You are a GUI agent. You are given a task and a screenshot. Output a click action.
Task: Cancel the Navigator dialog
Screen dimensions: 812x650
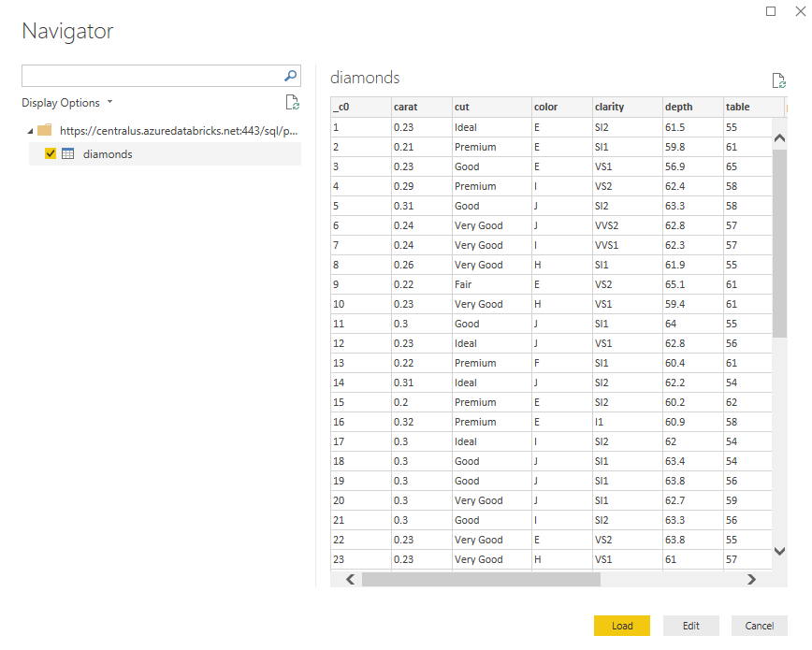[760, 626]
